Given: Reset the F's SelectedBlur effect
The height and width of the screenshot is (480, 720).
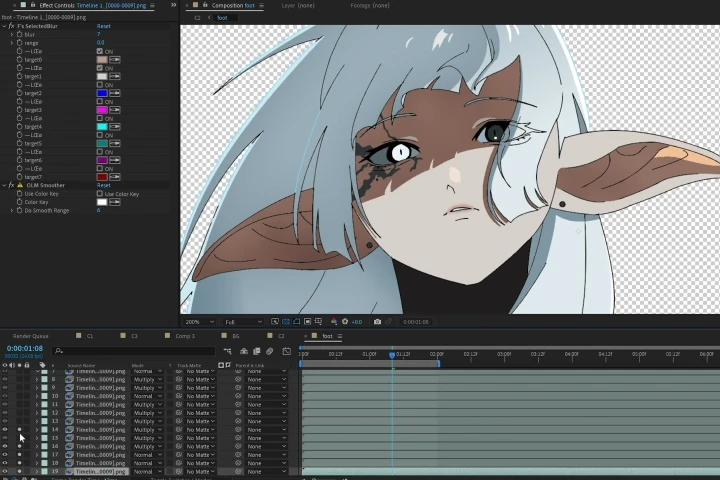Looking at the screenshot, I should tap(103, 26).
